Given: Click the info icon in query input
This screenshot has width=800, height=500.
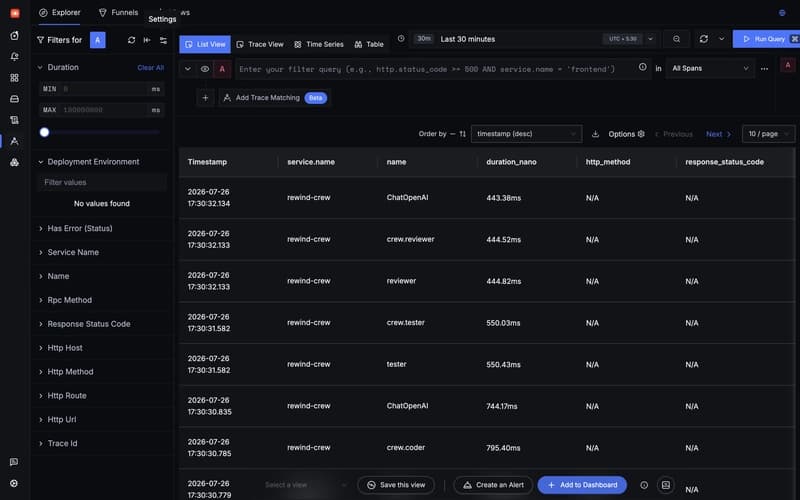Looking at the screenshot, I should click(x=642, y=67).
